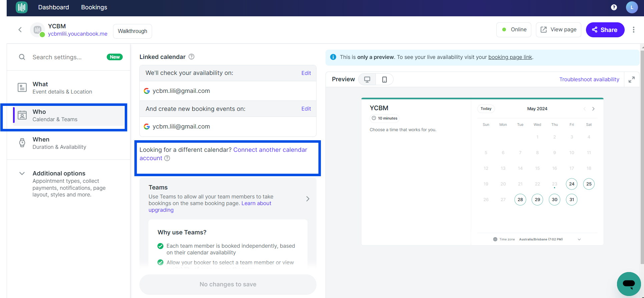Screen dimensions: 644x298
Task: Click the Today button in preview
Action: point(486,109)
